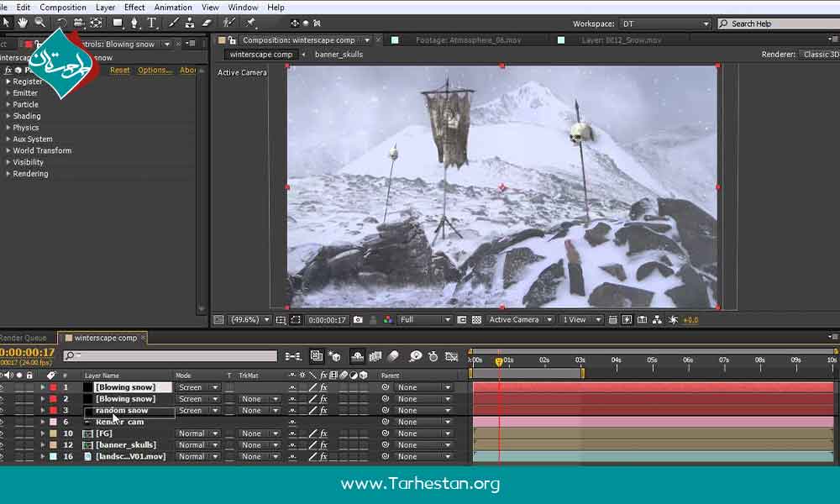
Task: Click the Options link in Effect Controls
Action: tap(155, 71)
